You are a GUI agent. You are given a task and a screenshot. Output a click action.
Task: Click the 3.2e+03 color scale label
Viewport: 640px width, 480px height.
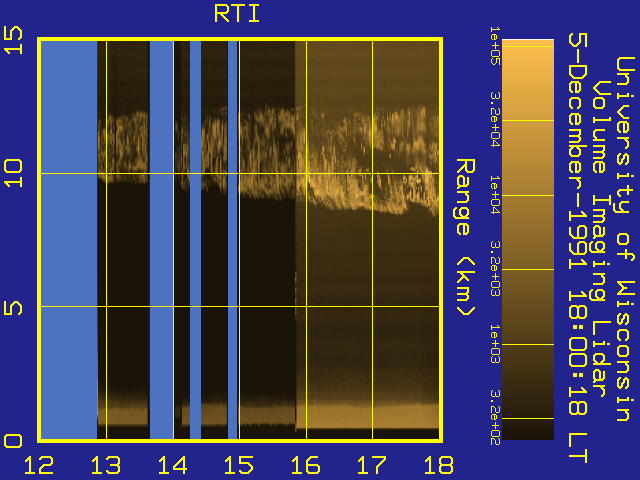click(x=495, y=269)
